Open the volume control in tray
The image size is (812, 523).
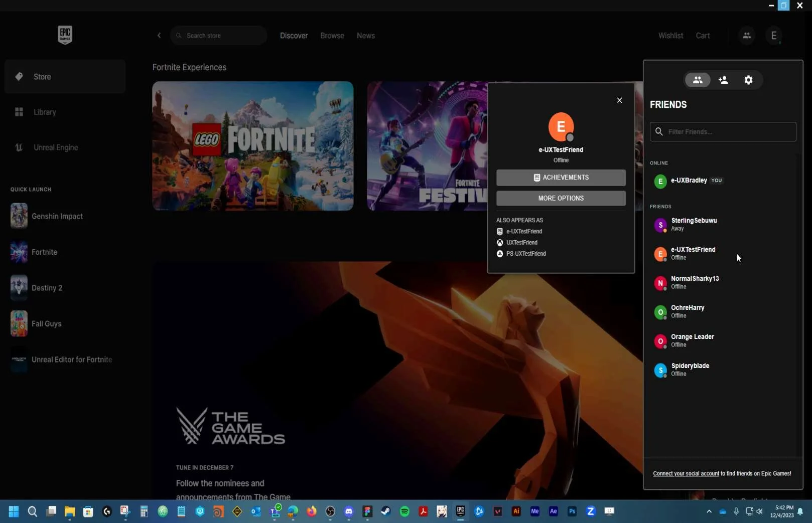(759, 511)
